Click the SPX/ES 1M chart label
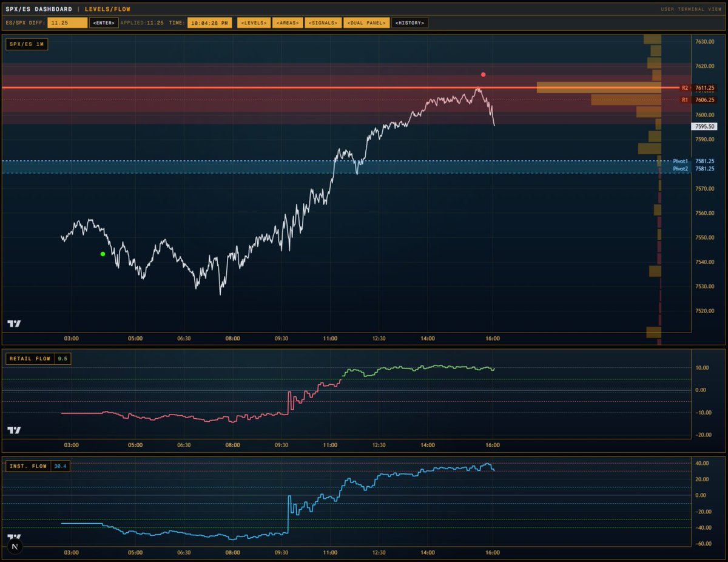Viewport: 728px width, 562px height. coord(26,44)
